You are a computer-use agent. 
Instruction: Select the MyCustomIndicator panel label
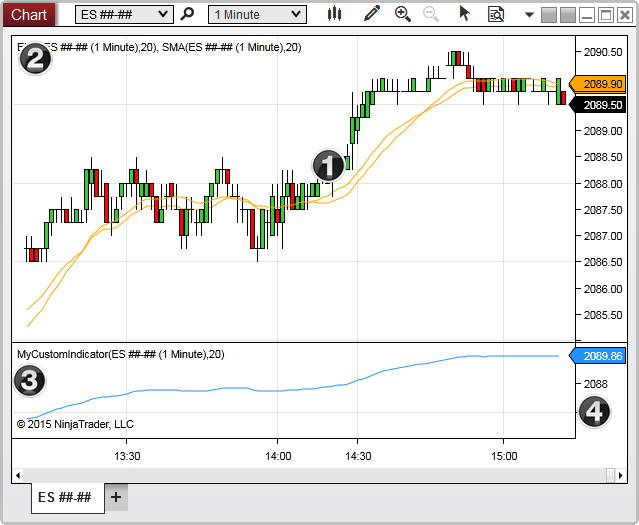pyautogui.click(x=120, y=354)
